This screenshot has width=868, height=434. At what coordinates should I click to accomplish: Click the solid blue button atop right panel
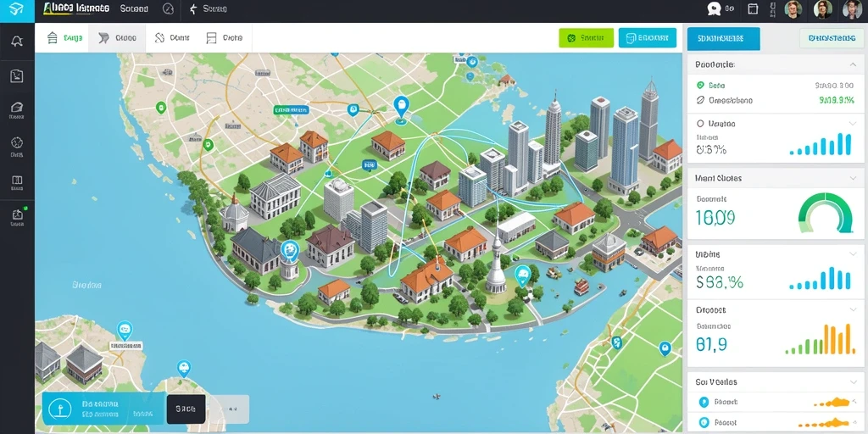pyautogui.click(x=724, y=39)
